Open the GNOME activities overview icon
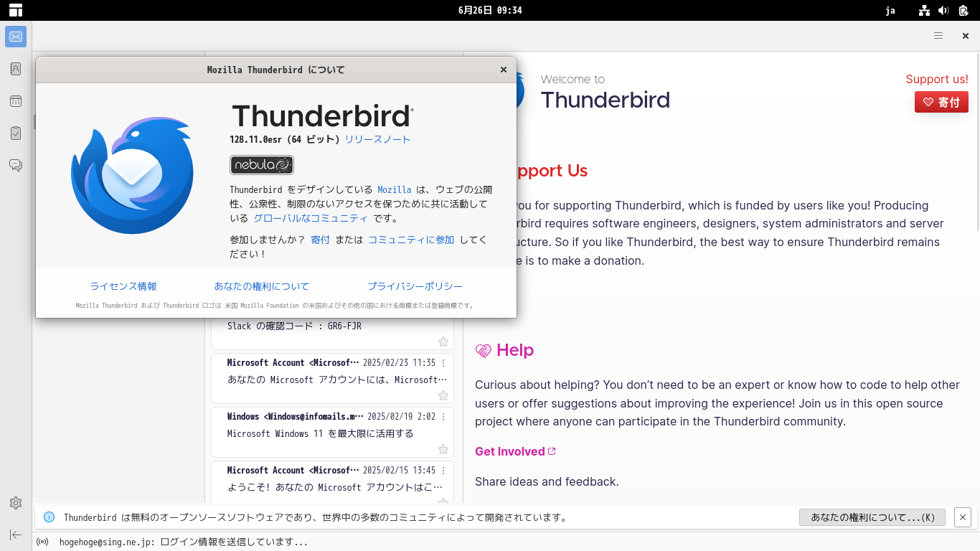 click(x=16, y=10)
